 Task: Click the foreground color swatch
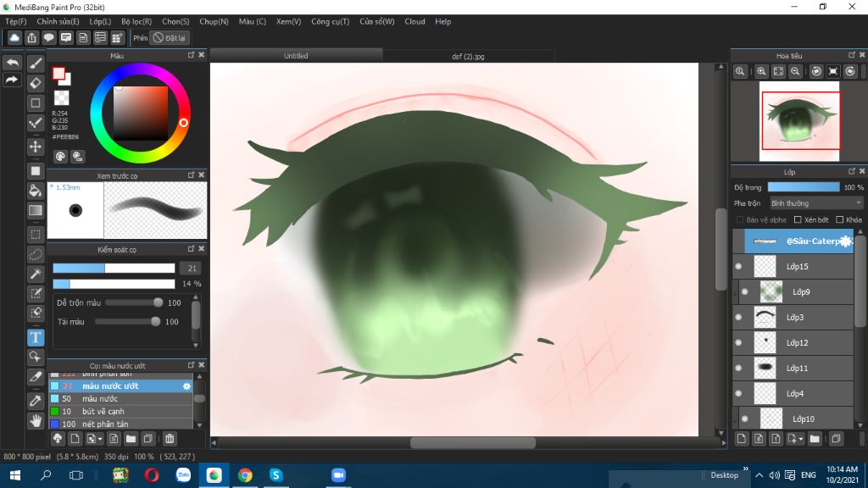tap(58, 74)
